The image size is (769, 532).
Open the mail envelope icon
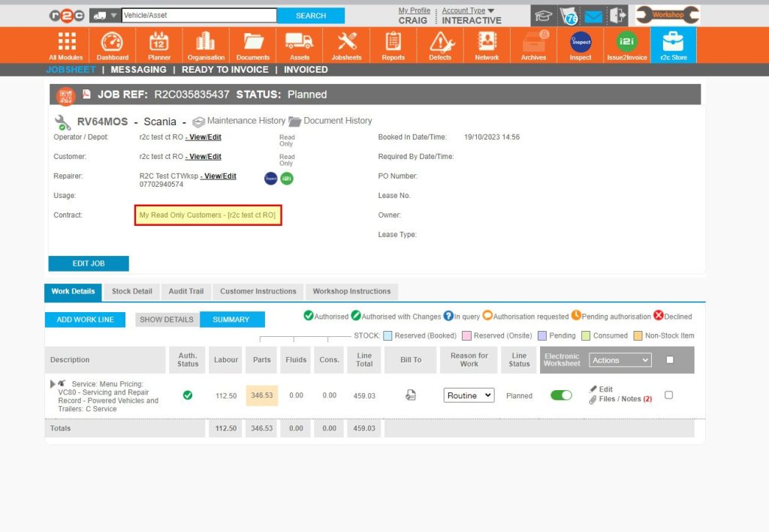(x=593, y=17)
